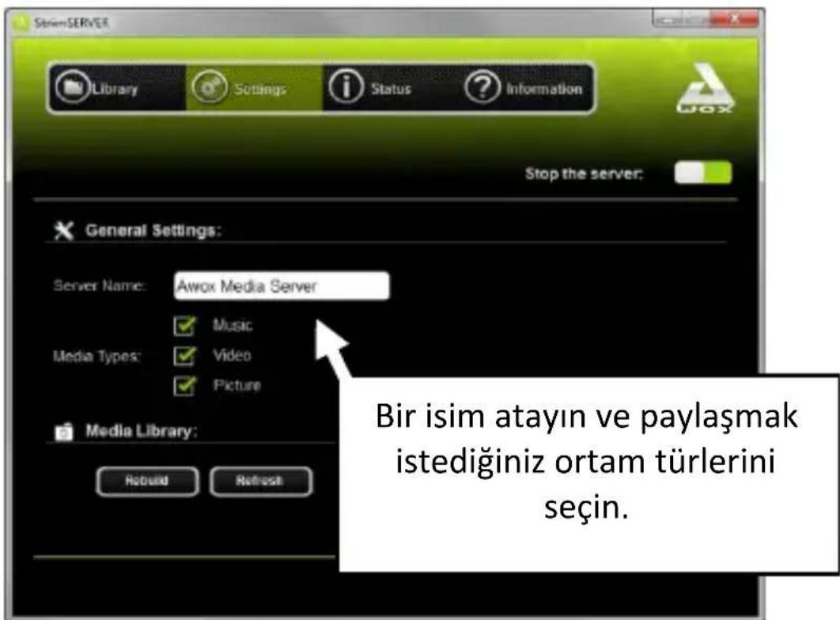Open the Status tab
840x620 pixels.
point(390,88)
